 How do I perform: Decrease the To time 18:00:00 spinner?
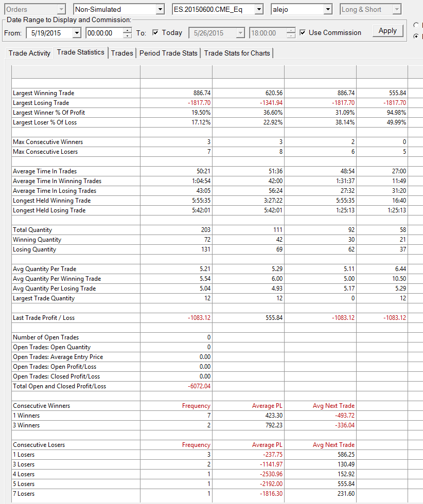click(x=291, y=35)
